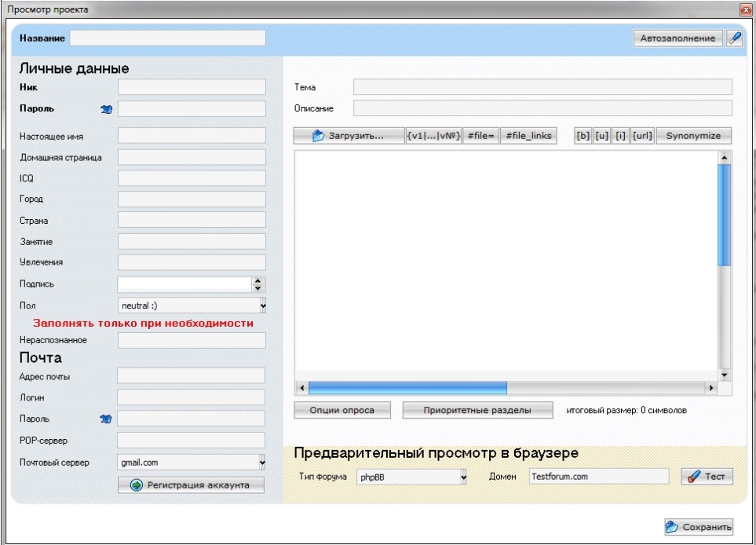Click scroll down arrow of message area
The height and width of the screenshot is (545, 756).
724,375
